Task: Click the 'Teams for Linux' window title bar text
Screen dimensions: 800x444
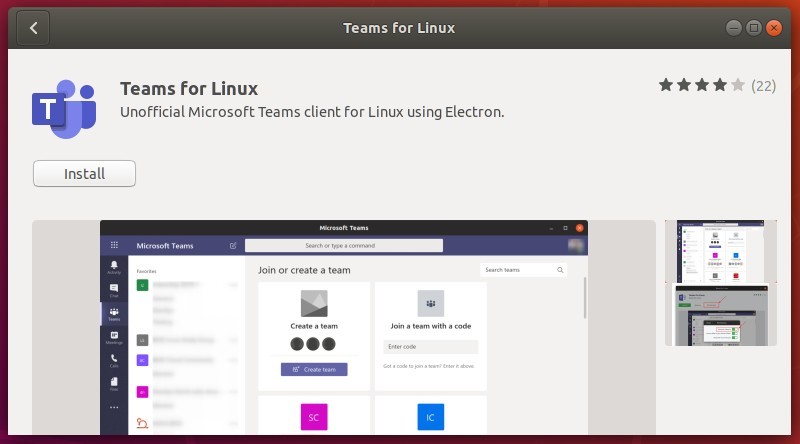Action: coord(399,28)
